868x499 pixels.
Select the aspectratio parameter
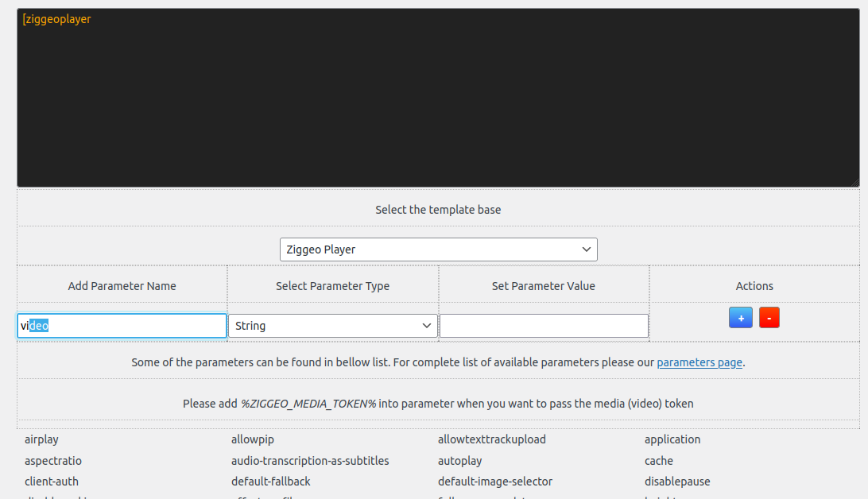[53, 461]
